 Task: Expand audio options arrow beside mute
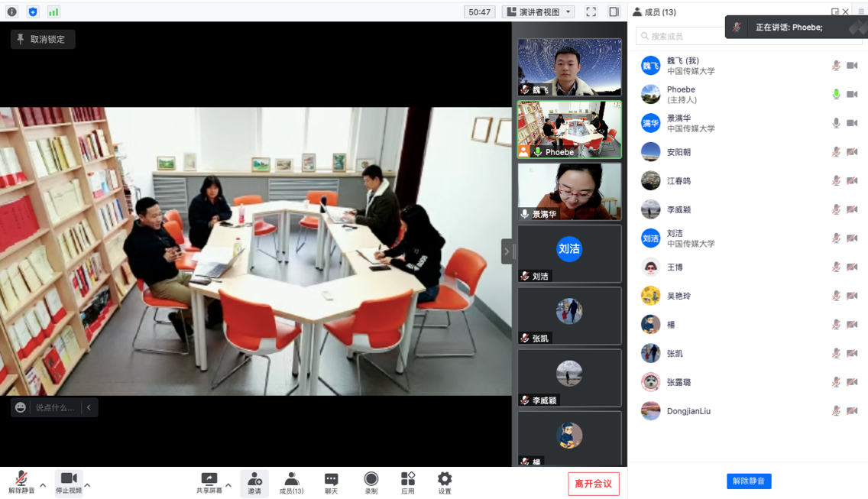pos(43,485)
